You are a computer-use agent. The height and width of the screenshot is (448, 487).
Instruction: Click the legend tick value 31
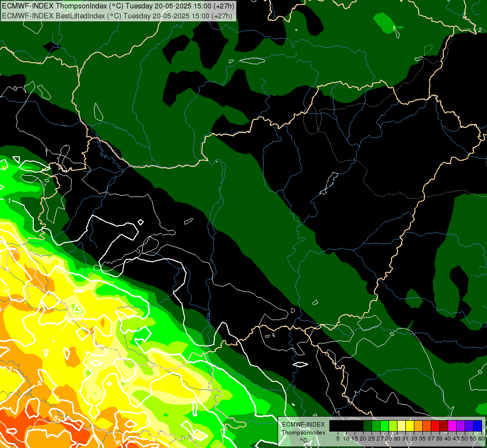tap(405, 439)
